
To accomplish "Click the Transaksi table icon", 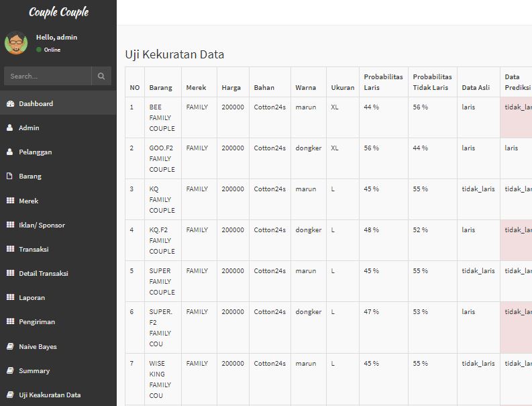I will [10, 249].
